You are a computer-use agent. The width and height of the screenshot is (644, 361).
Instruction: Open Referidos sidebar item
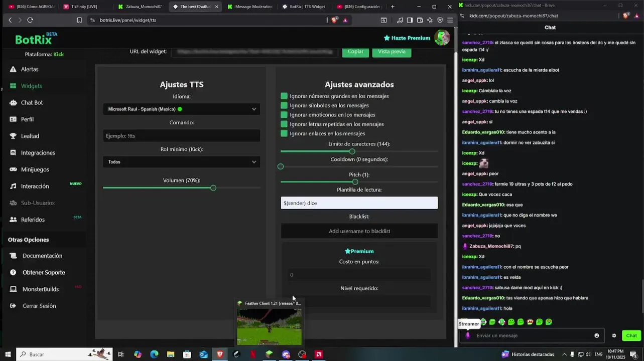[33, 220]
